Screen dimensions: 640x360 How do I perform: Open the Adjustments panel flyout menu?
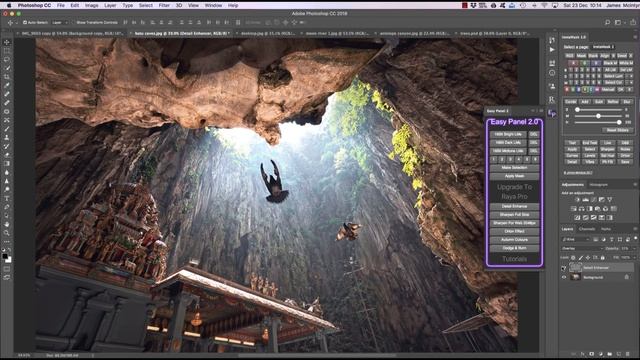pos(635,184)
